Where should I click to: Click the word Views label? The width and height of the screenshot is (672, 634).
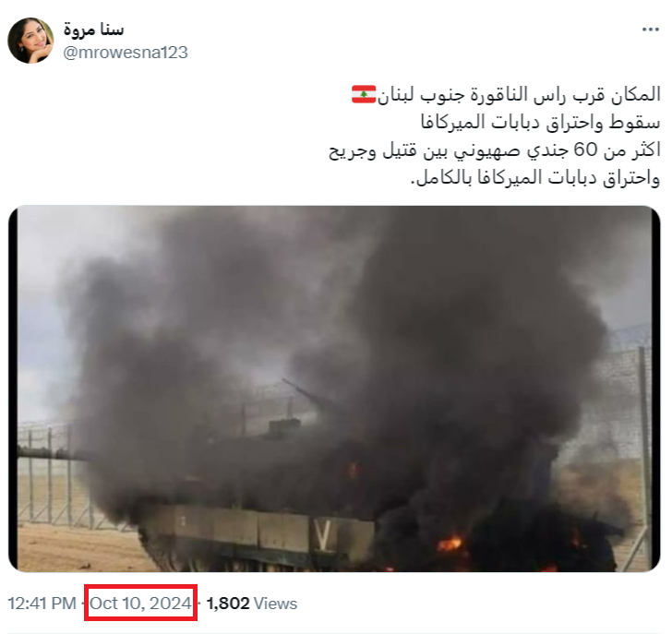click(x=275, y=604)
